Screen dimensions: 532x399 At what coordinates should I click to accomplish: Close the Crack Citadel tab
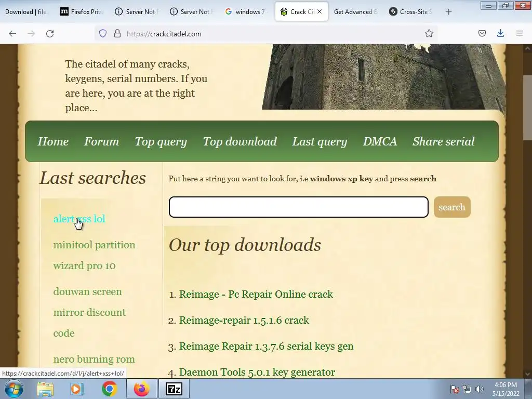click(x=320, y=11)
